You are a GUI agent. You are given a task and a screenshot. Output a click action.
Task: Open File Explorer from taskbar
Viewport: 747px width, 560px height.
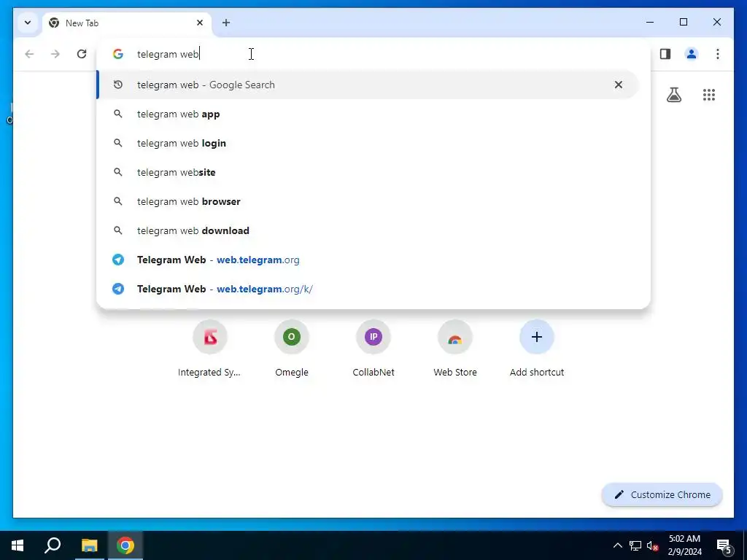(x=89, y=545)
